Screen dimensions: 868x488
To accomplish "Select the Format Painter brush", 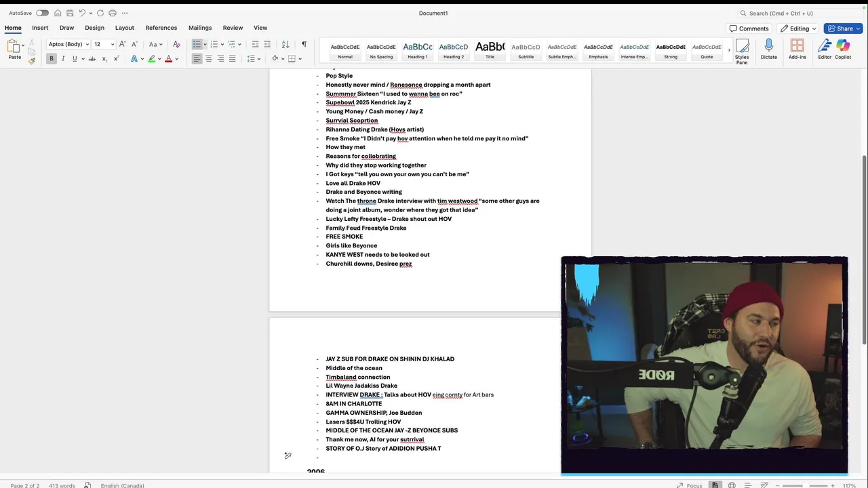I will [x=31, y=60].
